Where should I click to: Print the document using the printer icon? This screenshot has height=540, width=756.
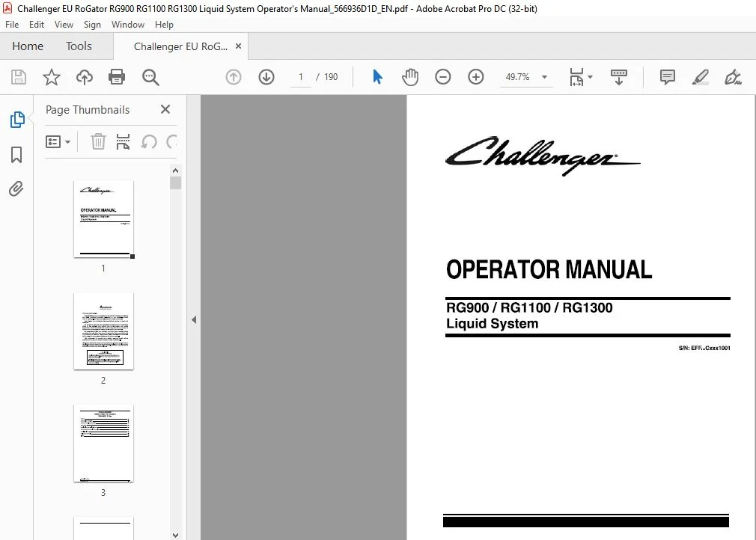click(x=117, y=77)
